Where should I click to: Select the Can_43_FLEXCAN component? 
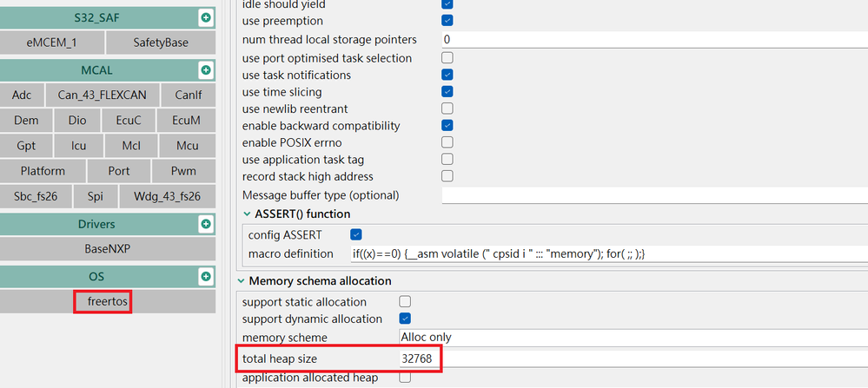click(x=103, y=95)
